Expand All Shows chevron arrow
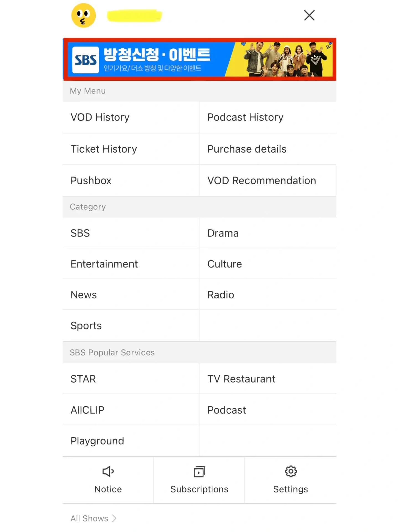Viewport: 399px width, 532px height. 114,518
